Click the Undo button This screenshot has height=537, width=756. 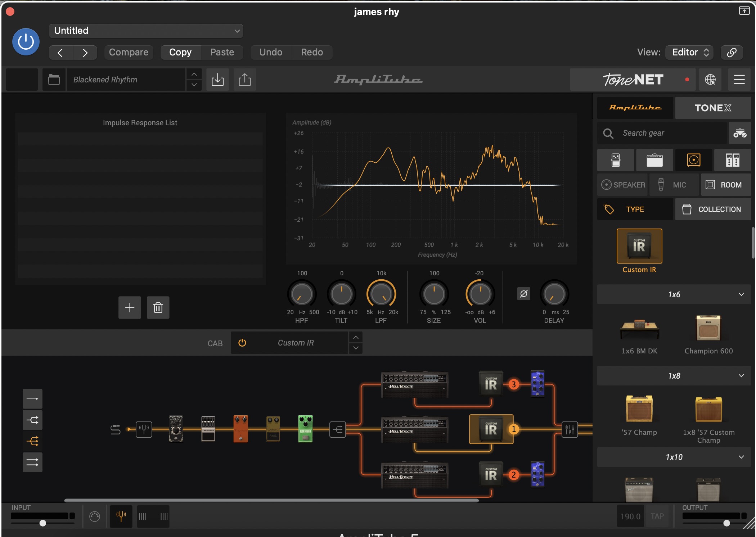point(271,53)
